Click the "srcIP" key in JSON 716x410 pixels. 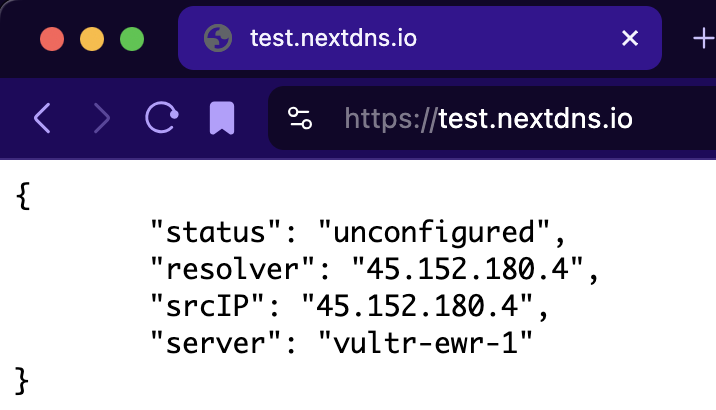tap(207, 305)
